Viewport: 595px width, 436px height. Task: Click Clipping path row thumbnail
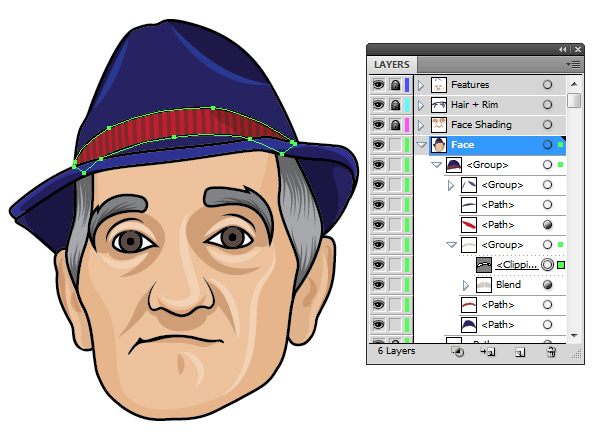[484, 264]
